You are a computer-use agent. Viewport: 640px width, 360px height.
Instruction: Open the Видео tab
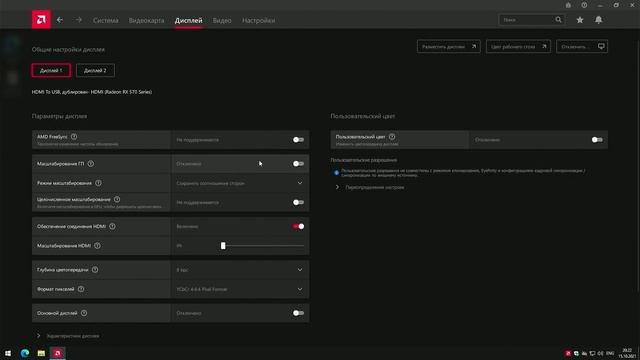(x=222, y=20)
